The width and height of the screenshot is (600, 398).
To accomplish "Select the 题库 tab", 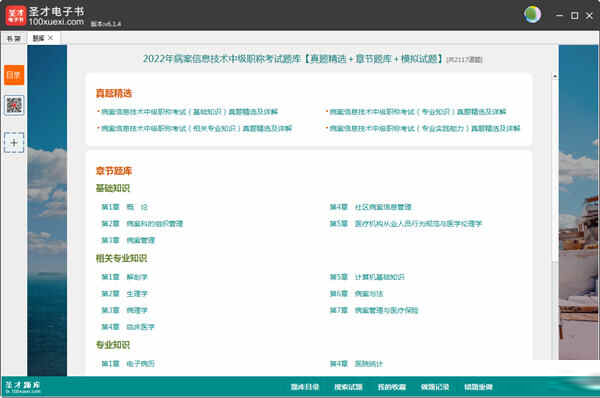I will 38,38.
